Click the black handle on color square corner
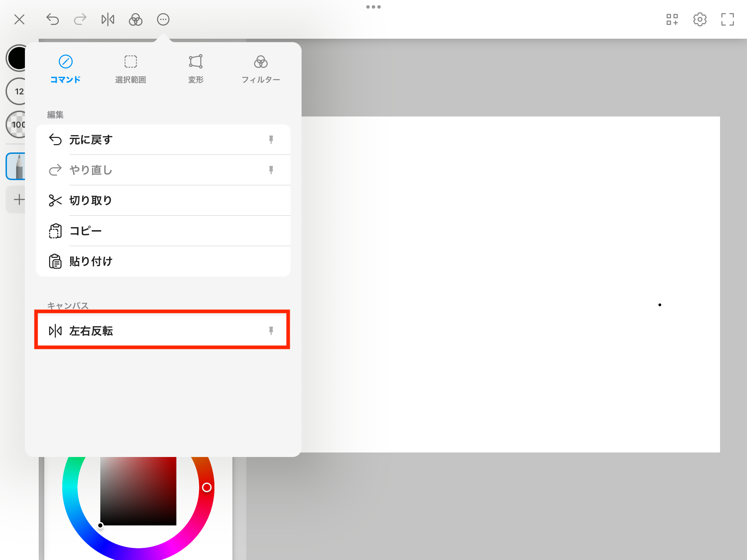Screen dimensions: 747x560 (x=100, y=525)
